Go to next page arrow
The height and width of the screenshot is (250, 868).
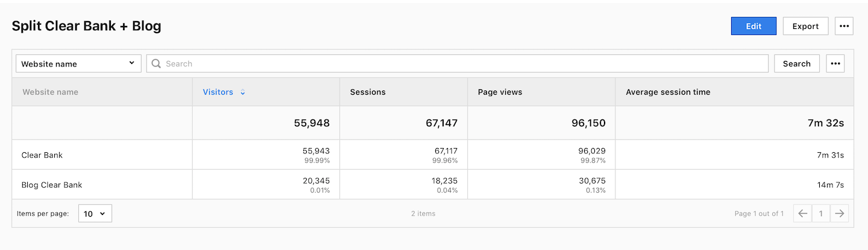click(x=839, y=213)
